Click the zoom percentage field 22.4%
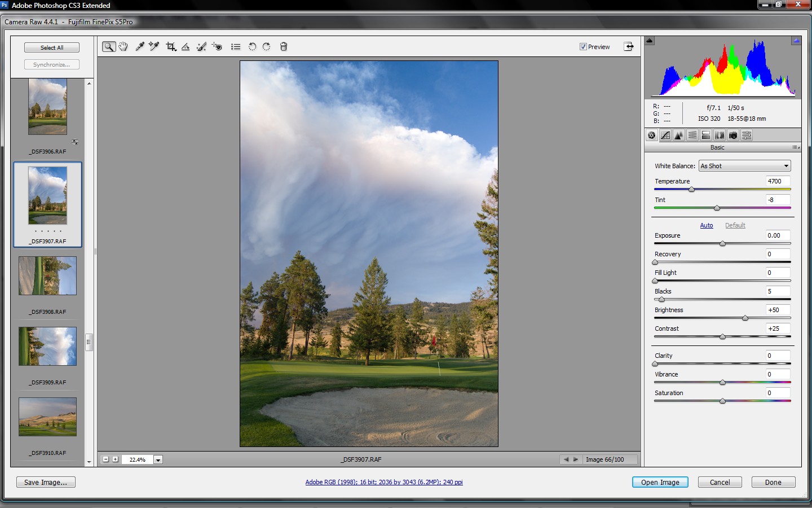The width and height of the screenshot is (812, 508). coord(137,460)
